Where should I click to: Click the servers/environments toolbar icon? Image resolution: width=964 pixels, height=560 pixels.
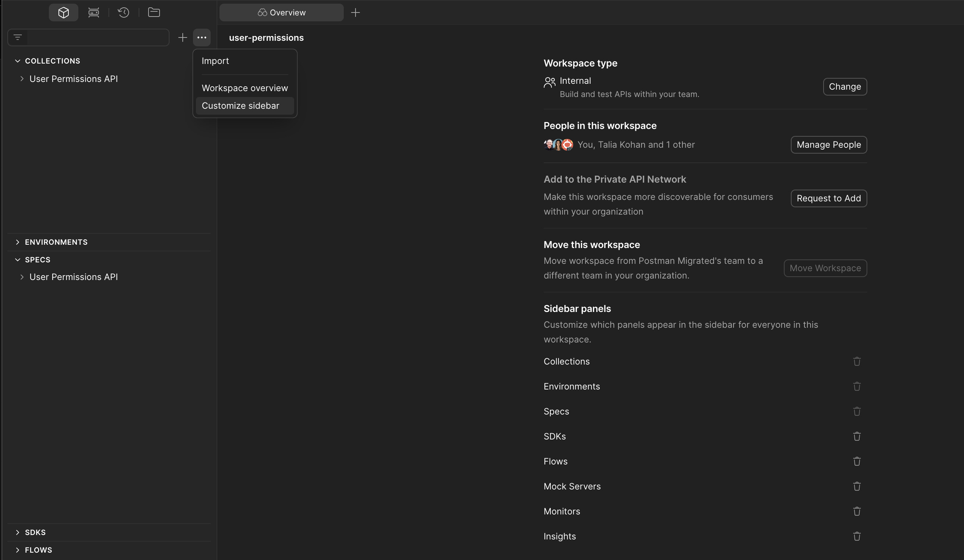pyautogui.click(x=94, y=12)
